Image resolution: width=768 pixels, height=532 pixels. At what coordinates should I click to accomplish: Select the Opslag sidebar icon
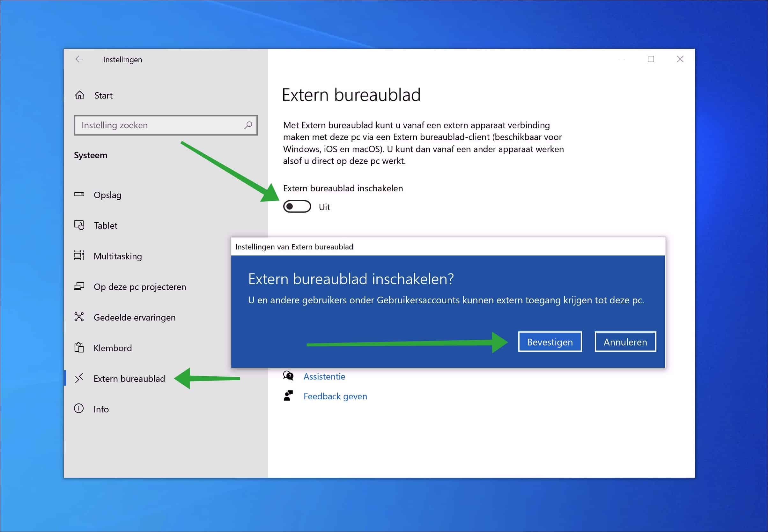click(79, 195)
